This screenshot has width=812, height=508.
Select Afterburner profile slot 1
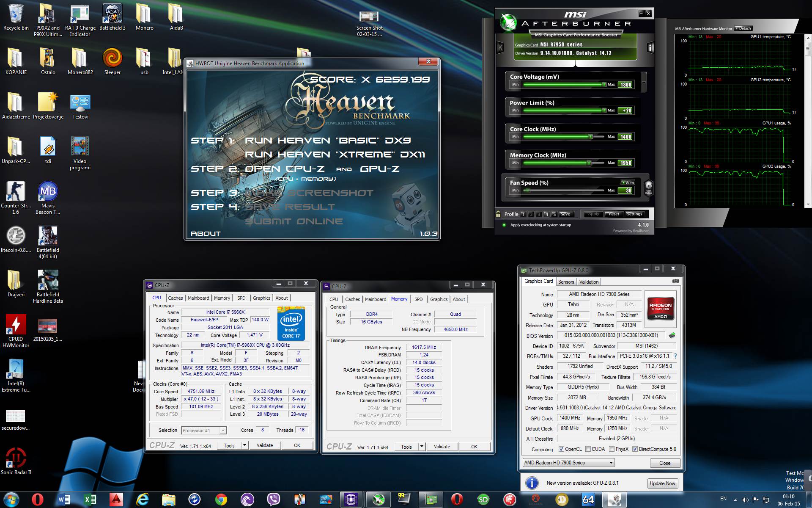coord(523,214)
